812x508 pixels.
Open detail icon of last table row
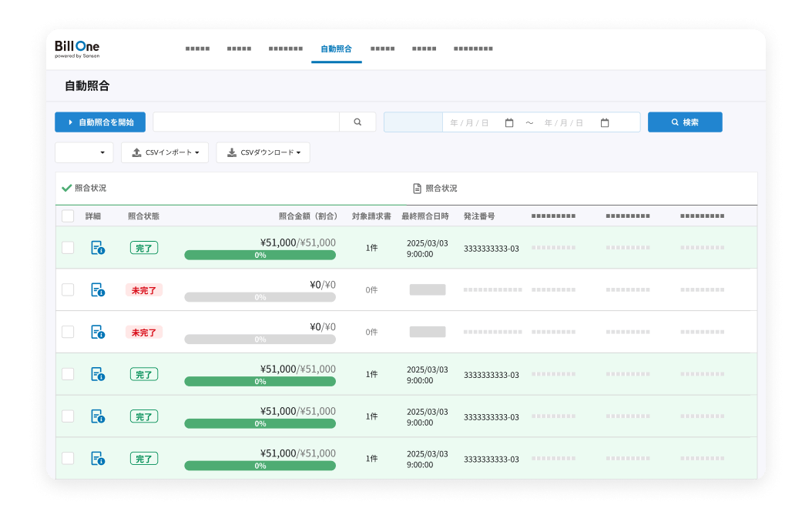pyautogui.click(x=98, y=459)
